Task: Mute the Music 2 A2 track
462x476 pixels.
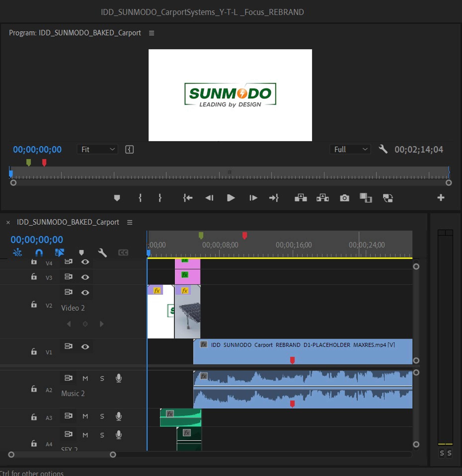Action: (x=85, y=378)
